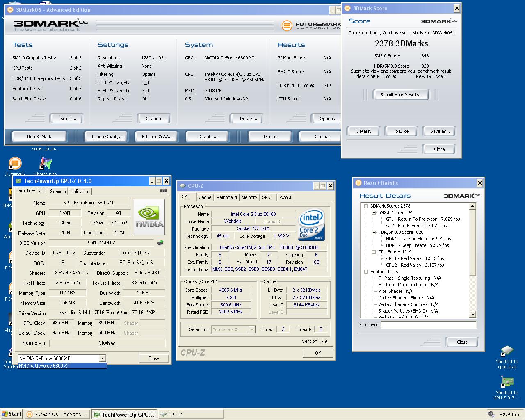Click scroll up arrow in Result Details
This screenshot has width=525, height=420.
tap(472, 206)
